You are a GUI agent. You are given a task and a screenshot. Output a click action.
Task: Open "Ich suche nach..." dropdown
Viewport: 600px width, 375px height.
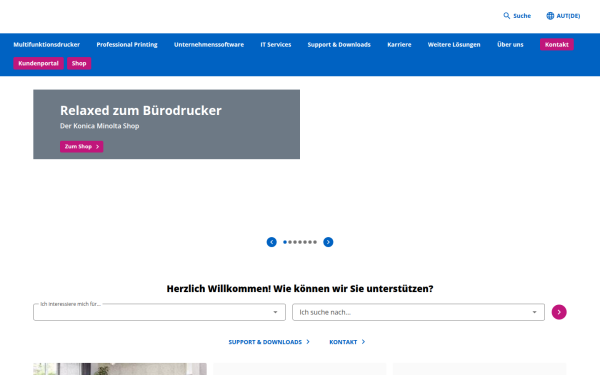[418, 312]
